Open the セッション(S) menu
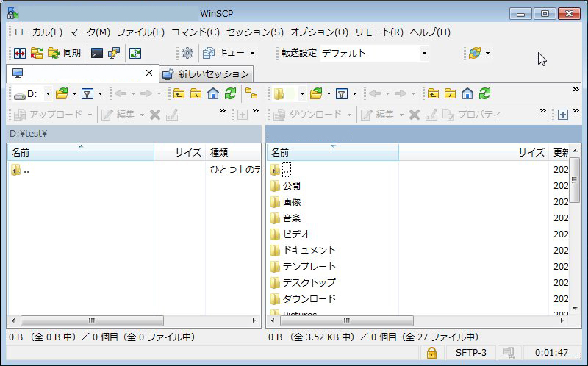 [255, 32]
